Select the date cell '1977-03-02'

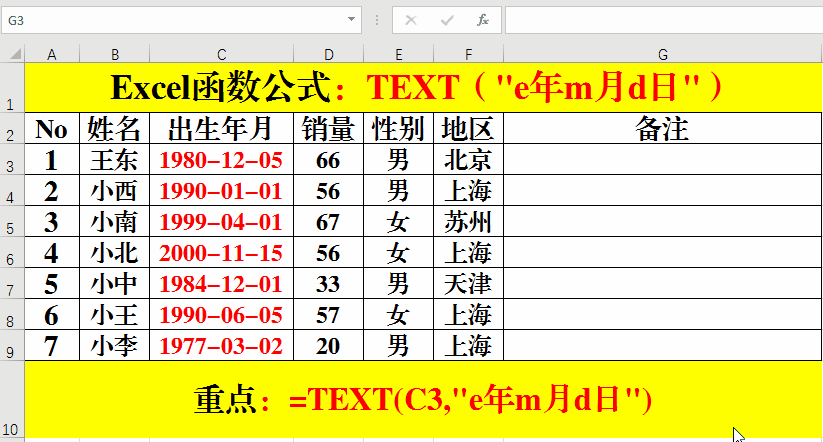(x=221, y=345)
